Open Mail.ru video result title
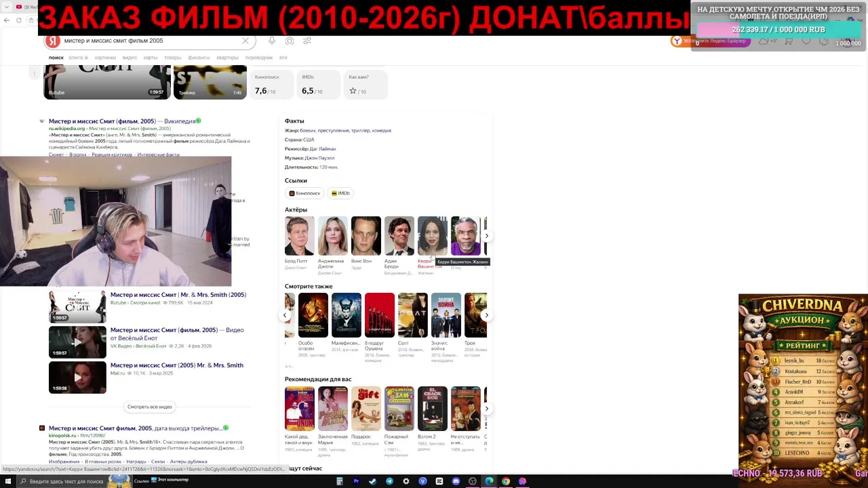Viewport: 868px width, 488px height. [177, 365]
